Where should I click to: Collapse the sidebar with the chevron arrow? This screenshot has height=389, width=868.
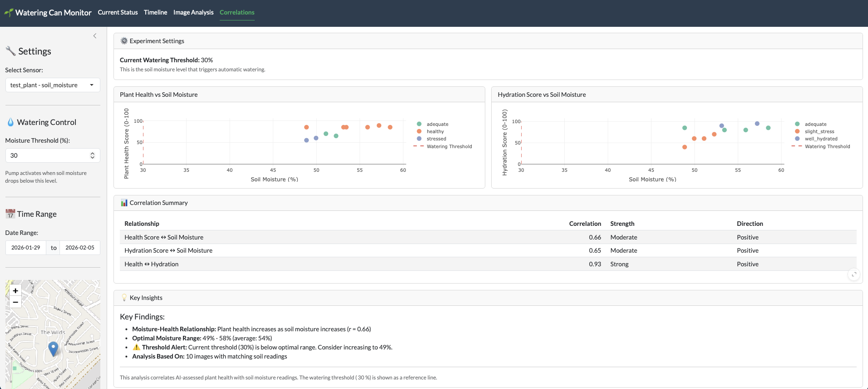pos(95,36)
